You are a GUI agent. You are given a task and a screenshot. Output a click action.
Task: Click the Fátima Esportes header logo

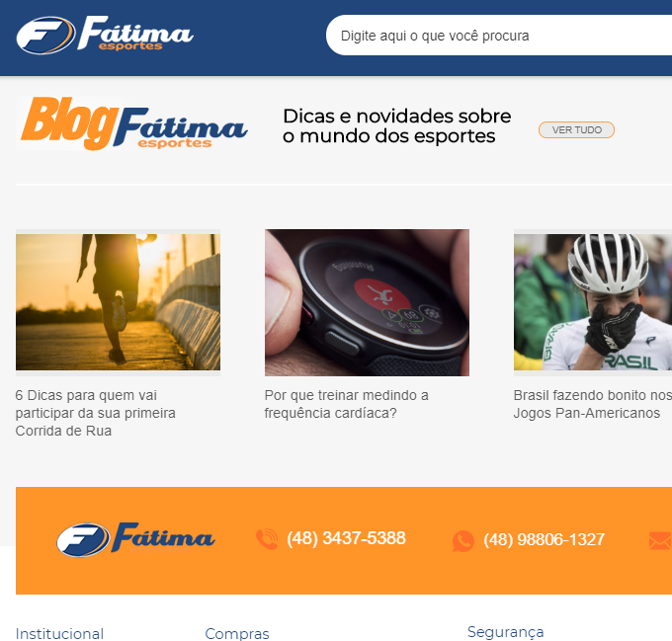[105, 36]
